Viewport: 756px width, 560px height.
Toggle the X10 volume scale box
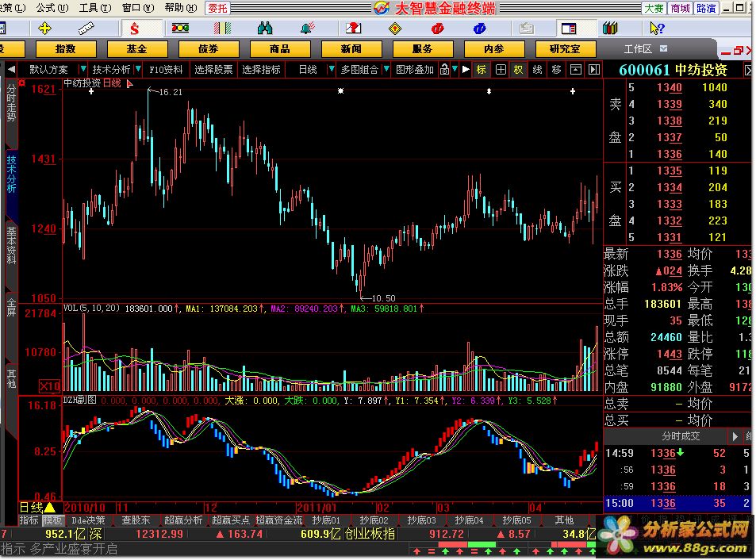point(49,386)
